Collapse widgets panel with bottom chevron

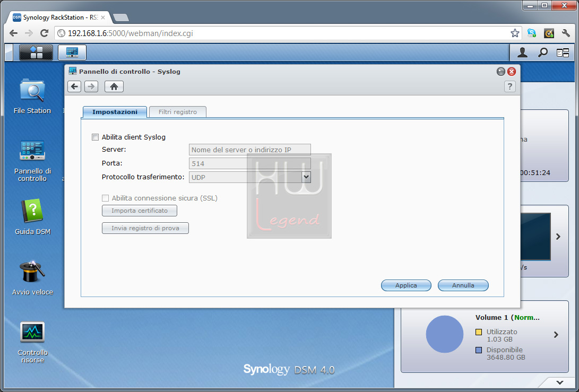[560, 382]
